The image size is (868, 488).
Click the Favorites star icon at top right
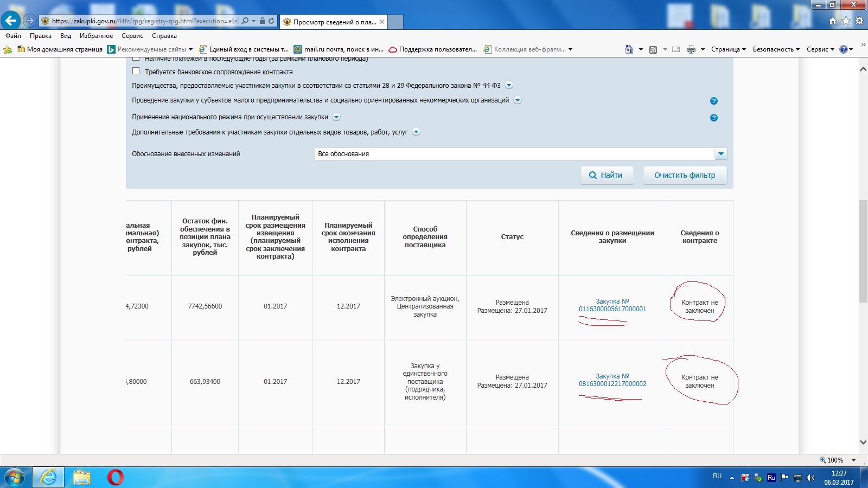[x=846, y=21]
